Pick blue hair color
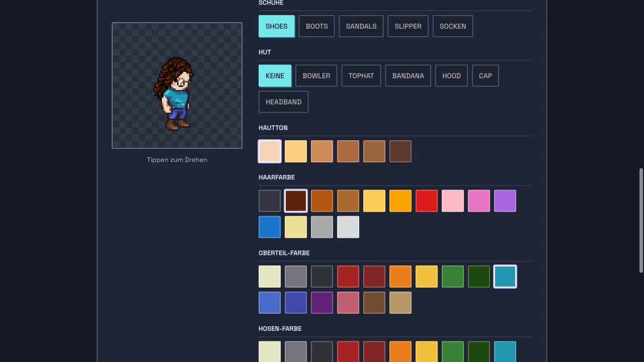 [270, 227]
